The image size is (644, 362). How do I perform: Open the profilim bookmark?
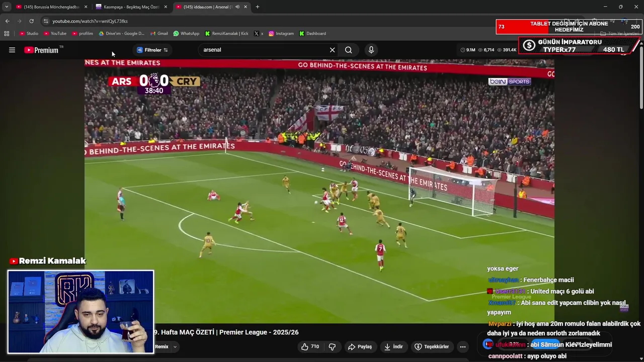coord(83,34)
